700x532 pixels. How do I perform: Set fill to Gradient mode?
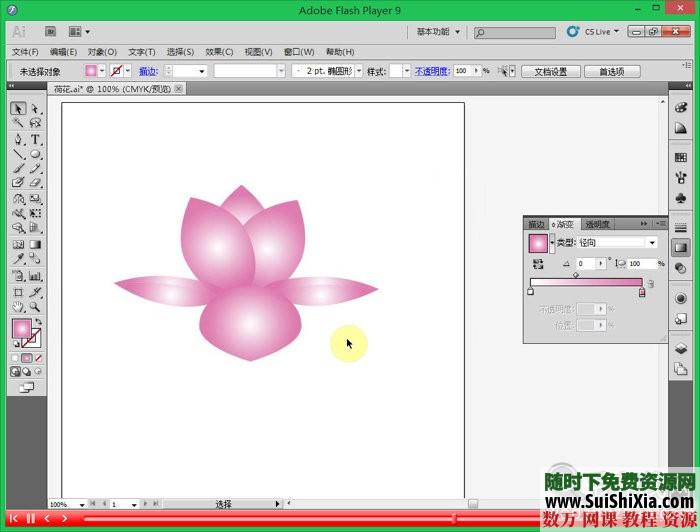click(27, 358)
